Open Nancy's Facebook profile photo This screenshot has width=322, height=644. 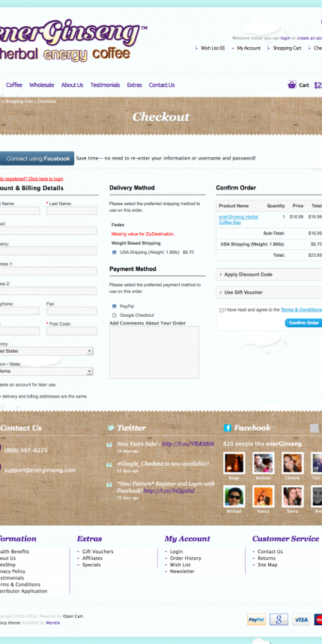[x=264, y=496]
